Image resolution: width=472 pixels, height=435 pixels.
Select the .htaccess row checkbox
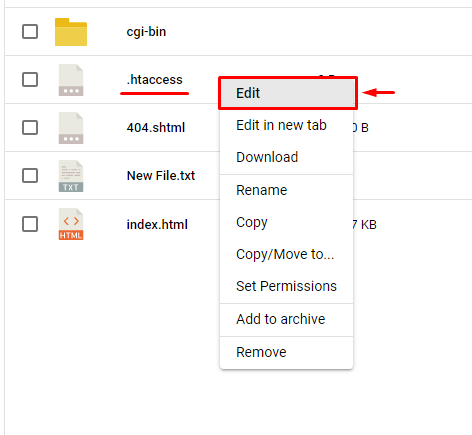click(x=30, y=80)
